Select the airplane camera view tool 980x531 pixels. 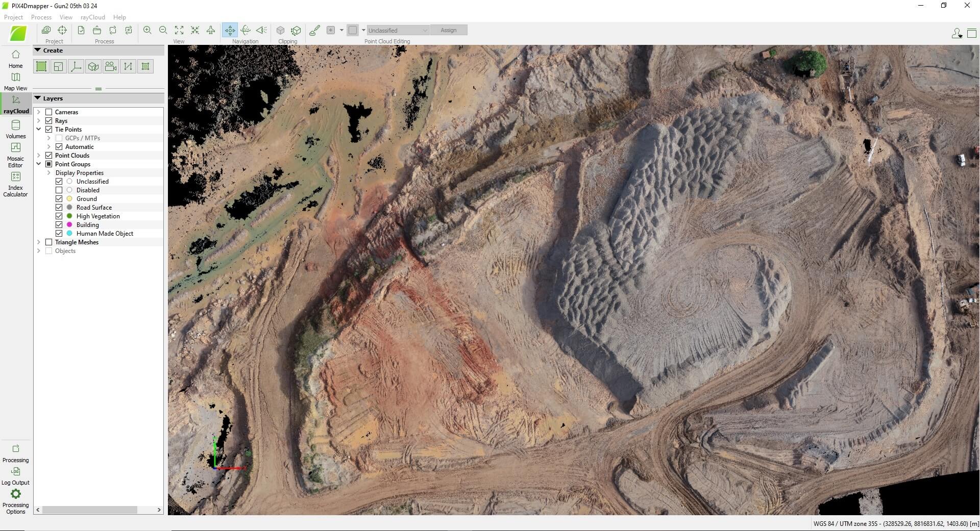(211, 30)
